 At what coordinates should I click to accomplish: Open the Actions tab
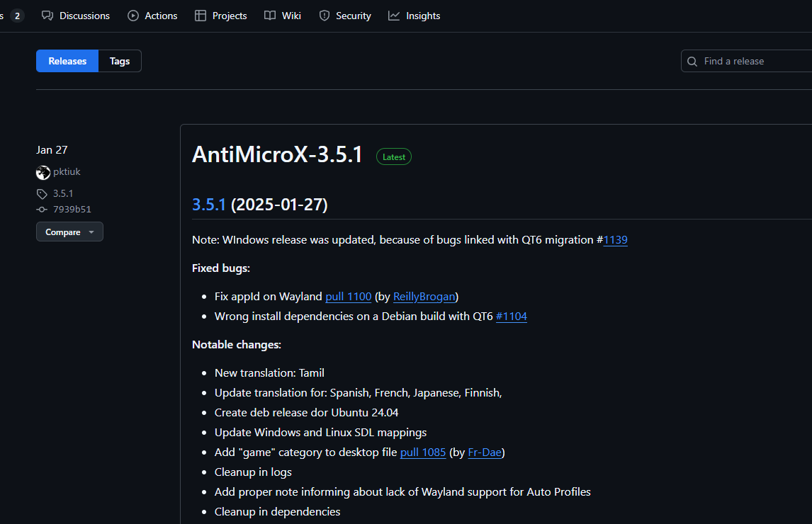pos(152,16)
